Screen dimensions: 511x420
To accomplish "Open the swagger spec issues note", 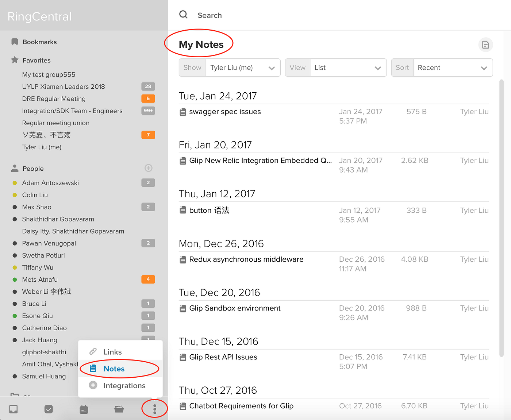I will pos(225,112).
